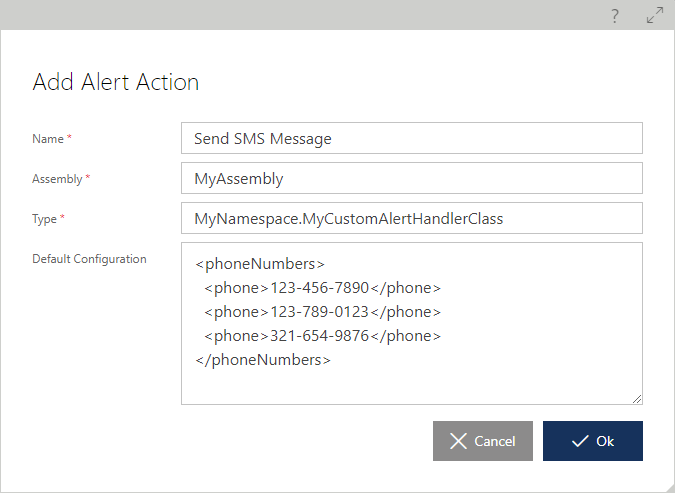
Task: Click the opening <phoneNumbers> tag line
Action: tap(260, 264)
